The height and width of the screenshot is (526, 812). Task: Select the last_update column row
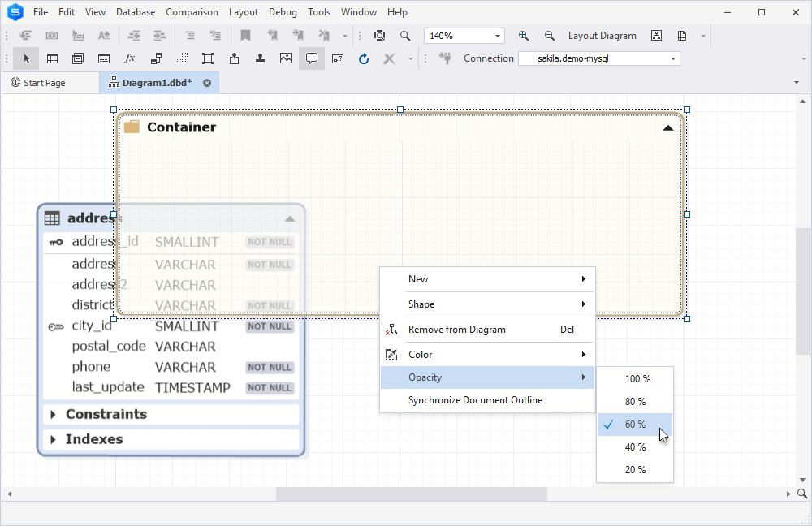pos(171,388)
